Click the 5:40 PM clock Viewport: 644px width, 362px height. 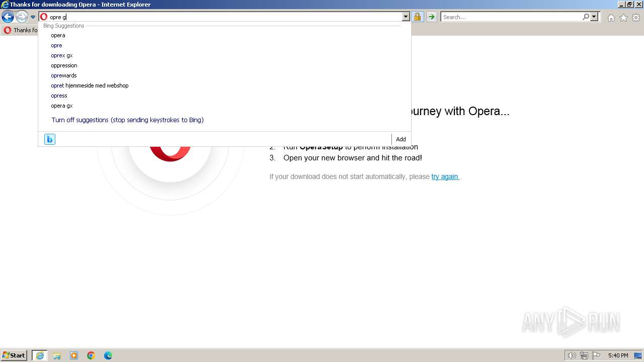[x=618, y=355]
